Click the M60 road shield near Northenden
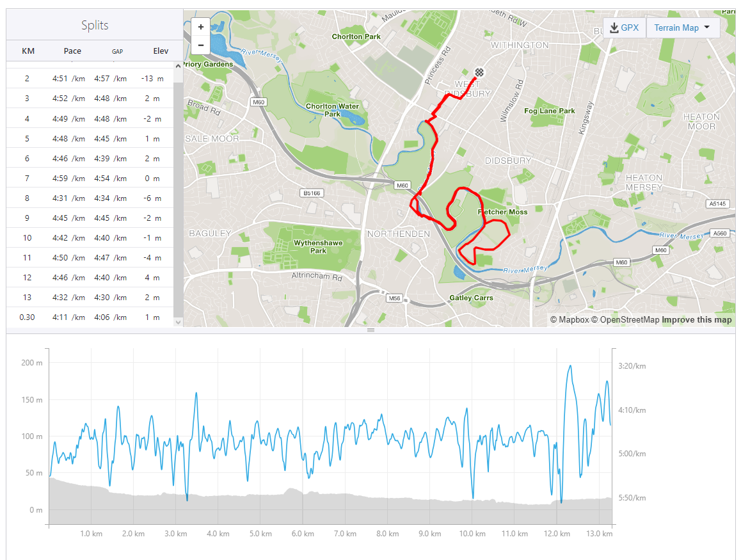This screenshot has height=560, width=741. [401, 186]
